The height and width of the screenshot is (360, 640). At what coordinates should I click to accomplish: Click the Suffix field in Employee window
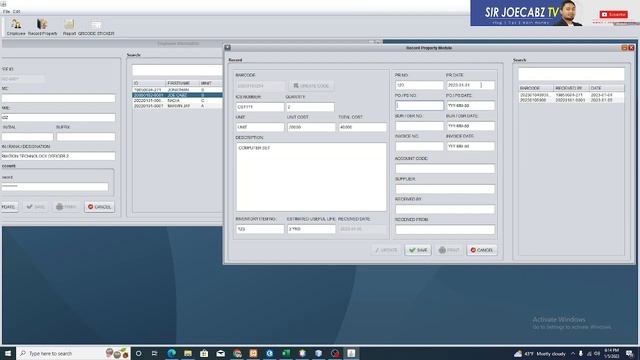pyautogui.click(x=86, y=137)
